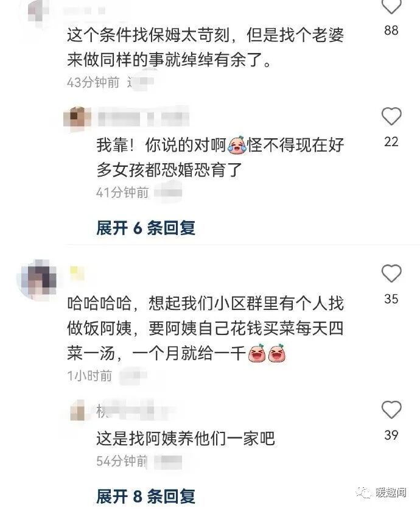Tap the crying-laughing emoji in reply
This screenshot has height=511, width=420.
(x=237, y=145)
